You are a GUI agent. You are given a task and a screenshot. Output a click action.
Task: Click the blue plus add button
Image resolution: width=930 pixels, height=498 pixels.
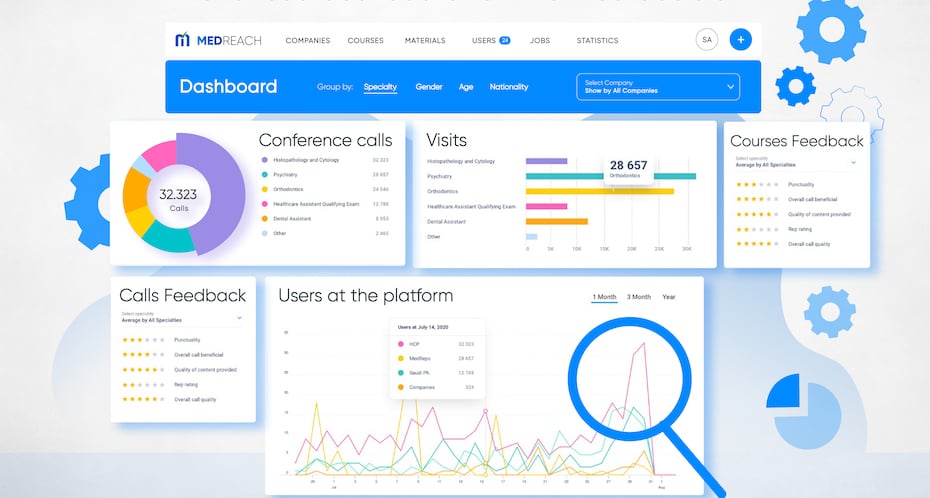pyautogui.click(x=740, y=40)
